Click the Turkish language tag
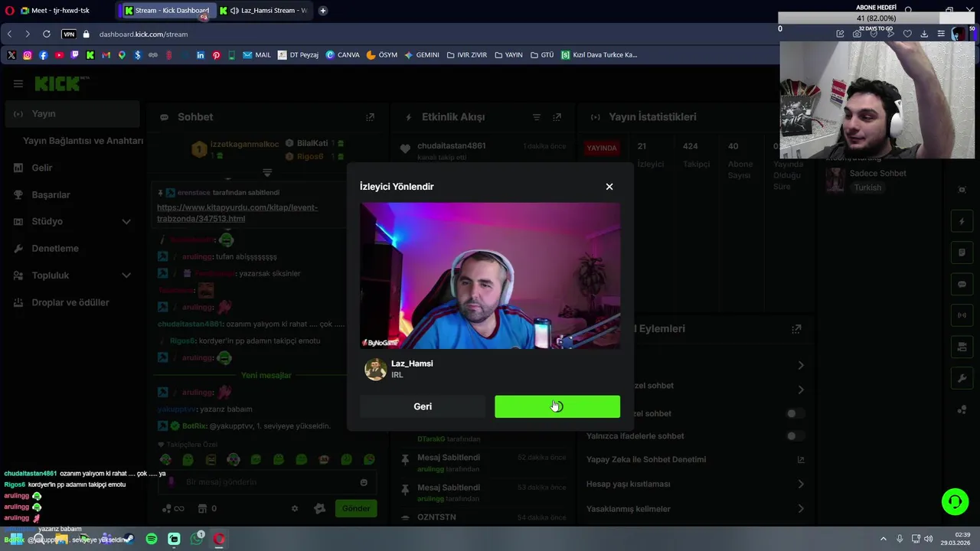This screenshot has height=551, width=980. [x=867, y=187]
